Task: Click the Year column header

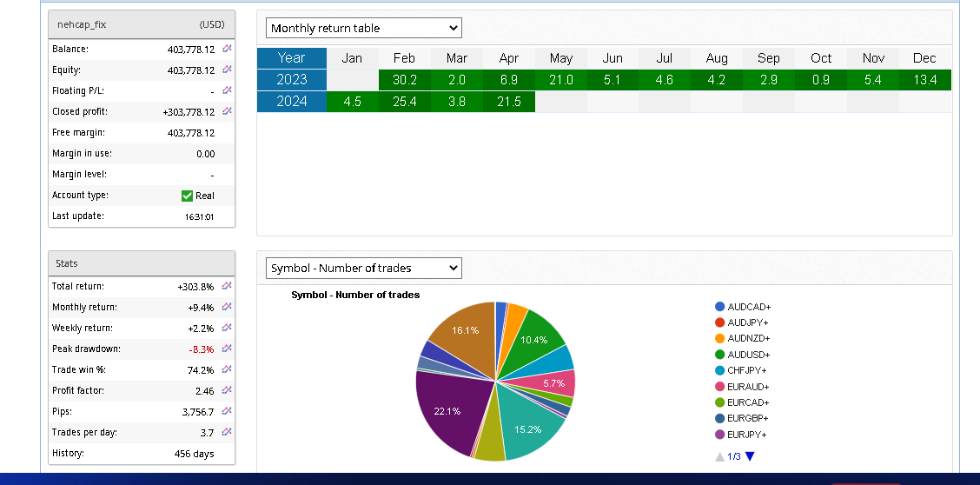Action: coord(291,58)
